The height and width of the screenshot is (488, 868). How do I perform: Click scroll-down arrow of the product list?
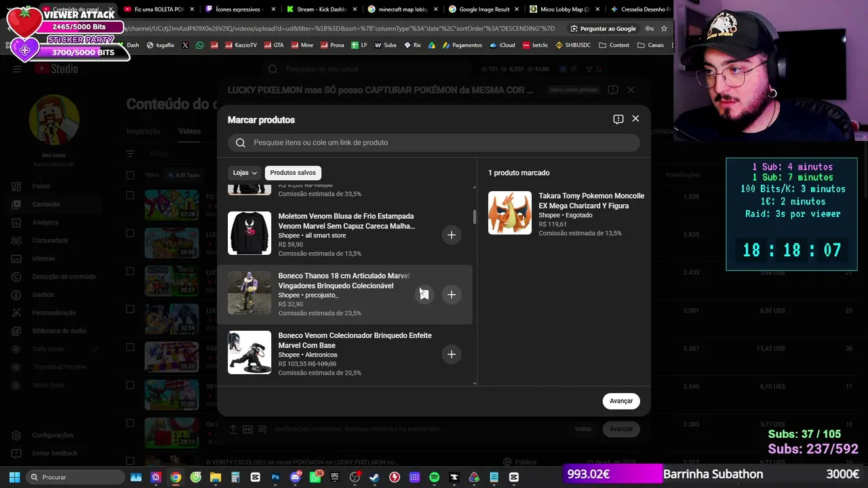474,383
